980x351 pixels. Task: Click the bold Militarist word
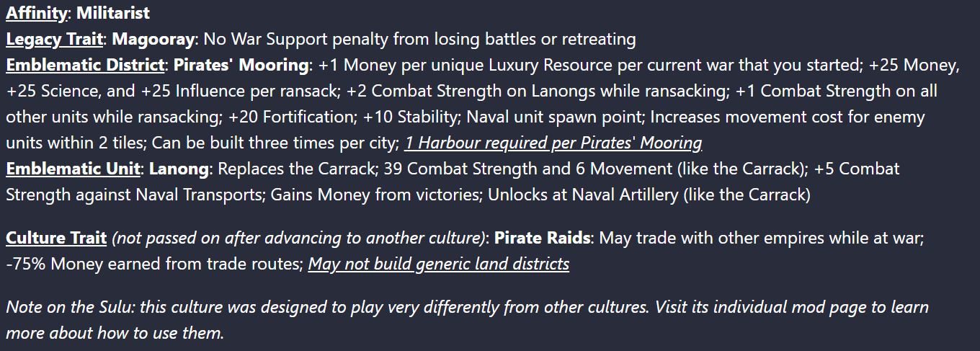pyautogui.click(x=114, y=13)
